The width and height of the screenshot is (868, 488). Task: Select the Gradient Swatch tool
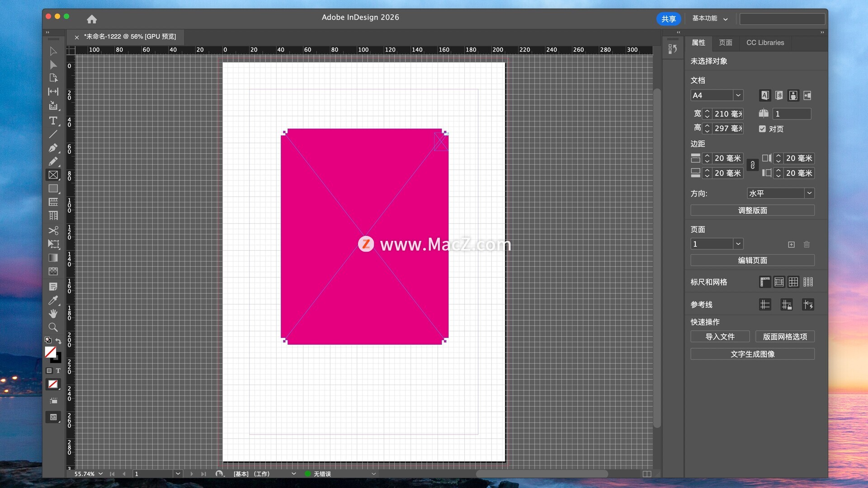point(53,258)
